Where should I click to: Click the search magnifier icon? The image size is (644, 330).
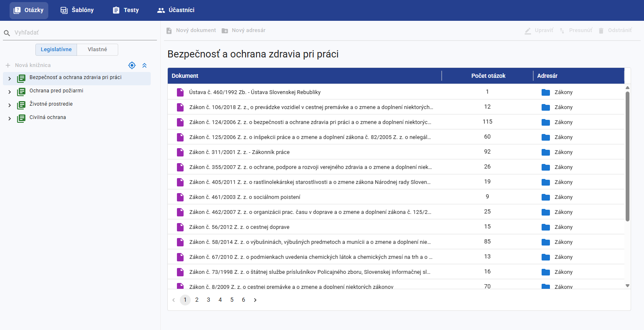(7, 33)
